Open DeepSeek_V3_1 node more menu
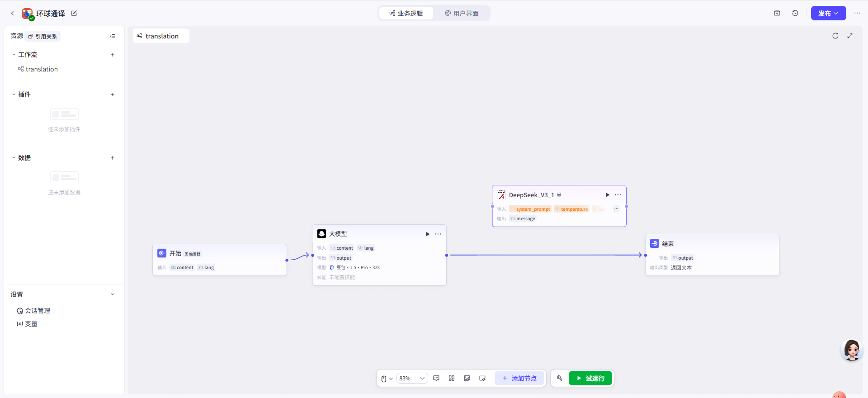The height and width of the screenshot is (398, 868). pos(618,195)
